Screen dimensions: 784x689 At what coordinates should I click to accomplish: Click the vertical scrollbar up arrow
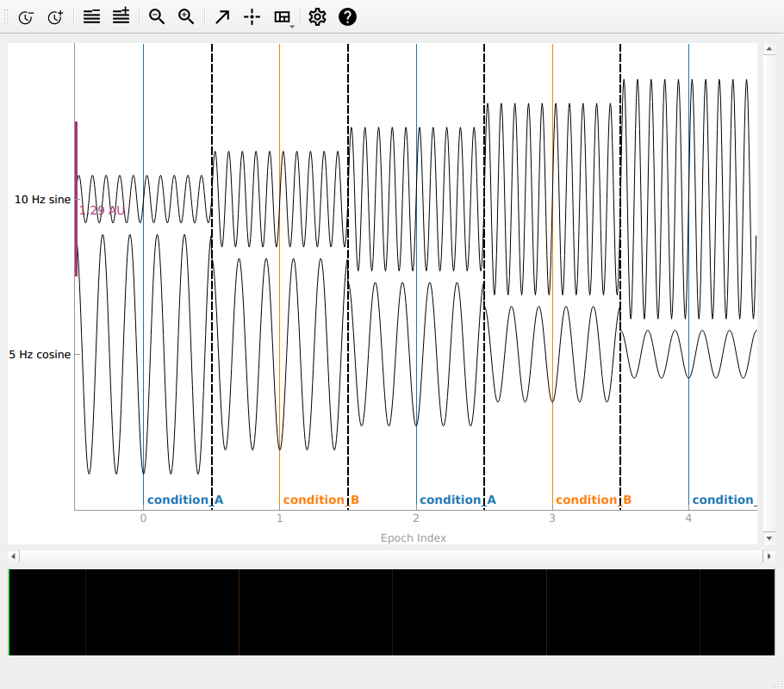pyautogui.click(x=768, y=49)
